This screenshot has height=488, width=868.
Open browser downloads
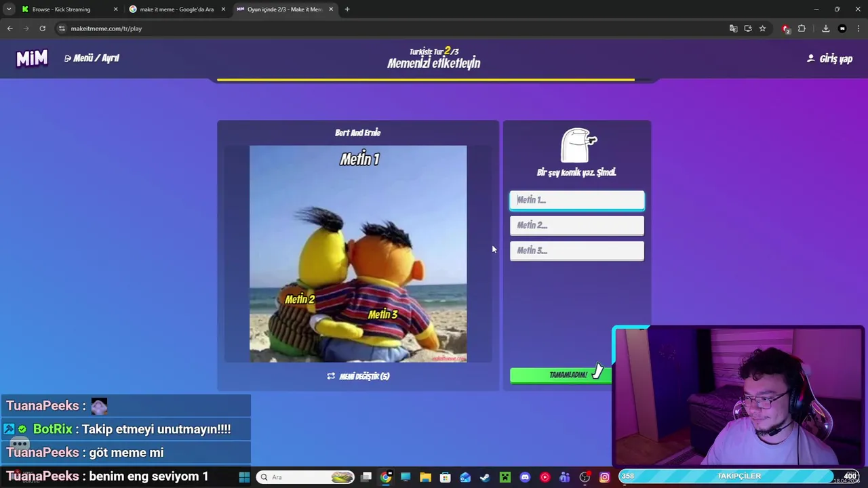click(826, 28)
